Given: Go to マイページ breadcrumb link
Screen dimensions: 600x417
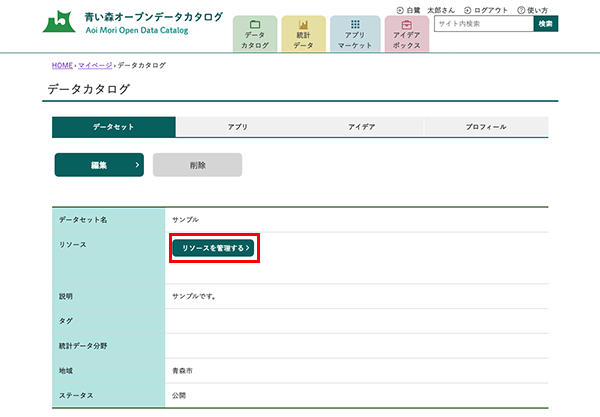Looking at the screenshot, I should (95, 65).
